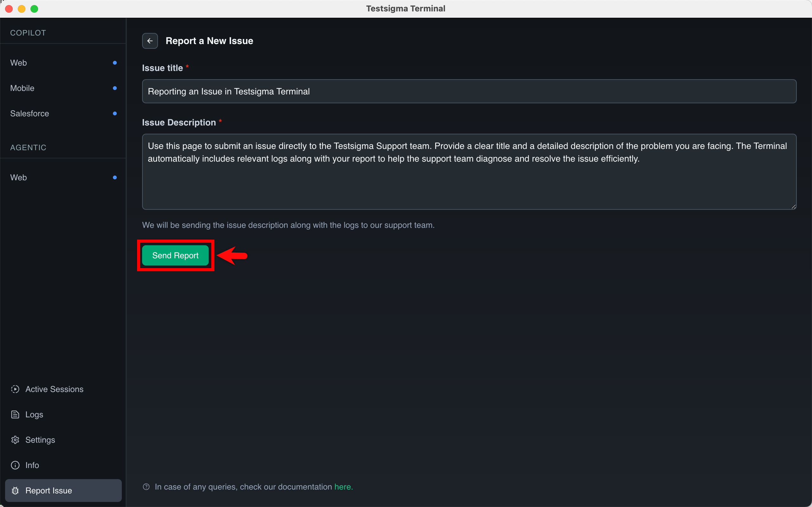Click the Active Sessions play icon
812x507 pixels.
pos(15,389)
